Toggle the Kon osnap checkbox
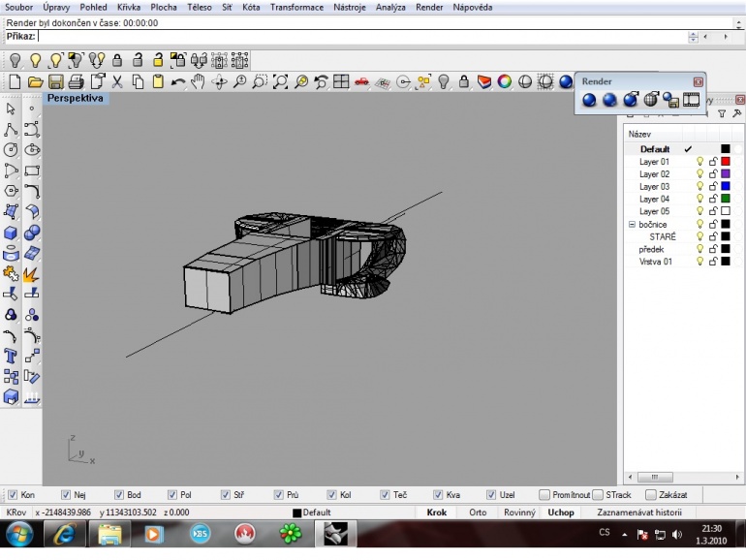This screenshot has width=746, height=560. (13, 495)
